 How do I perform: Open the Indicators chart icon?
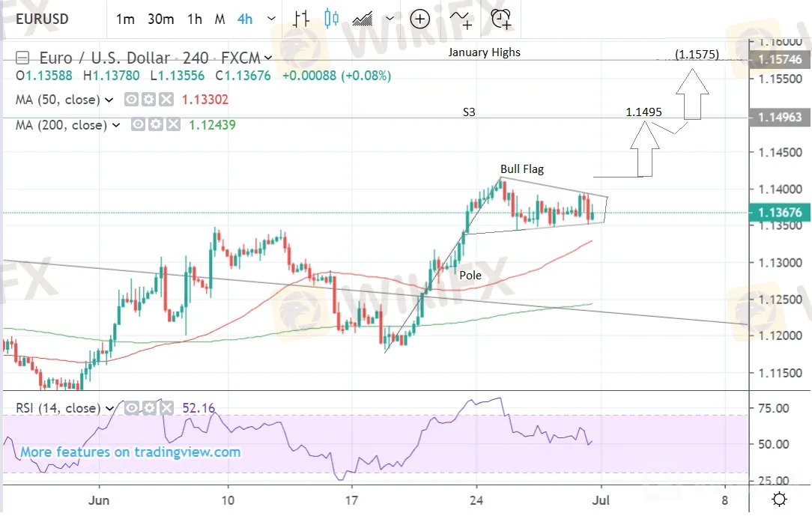[365, 19]
